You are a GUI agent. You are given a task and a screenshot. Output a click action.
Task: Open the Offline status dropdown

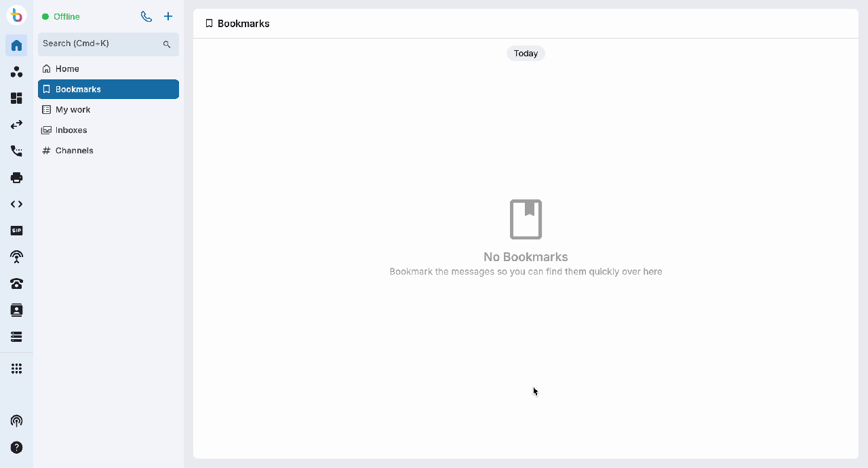[61, 16]
